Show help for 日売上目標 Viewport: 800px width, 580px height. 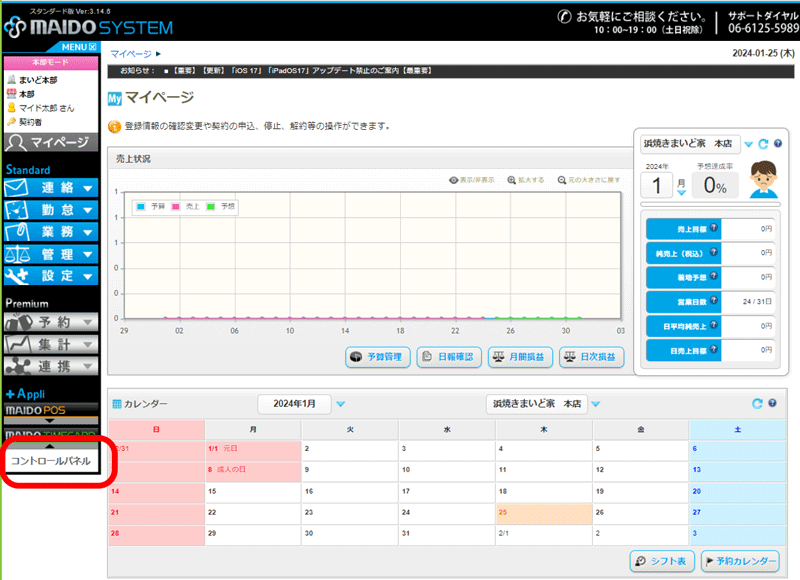click(x=714, y=349)
